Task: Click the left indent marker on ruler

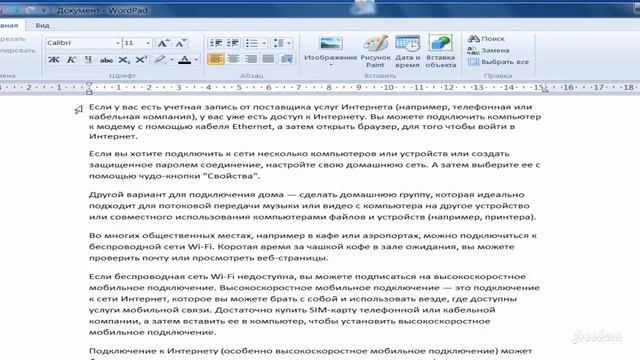Action: 89,91
